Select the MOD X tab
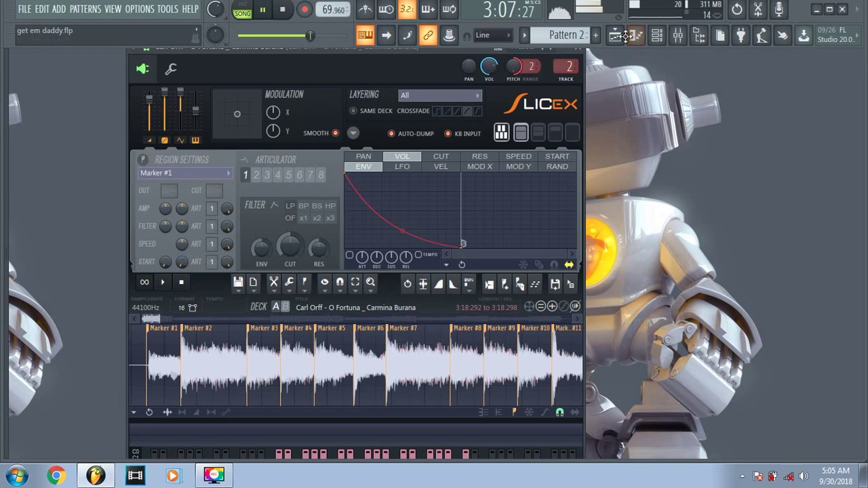Image resolution: width=868 pixels, height=488 pixels. (479, 167)
